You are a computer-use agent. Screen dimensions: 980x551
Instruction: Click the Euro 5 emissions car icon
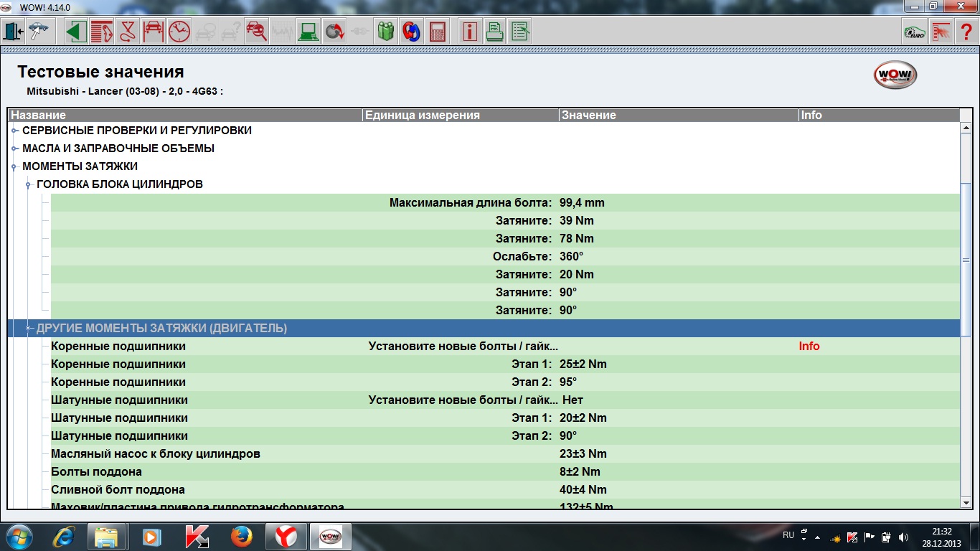(x=914, y=32)
